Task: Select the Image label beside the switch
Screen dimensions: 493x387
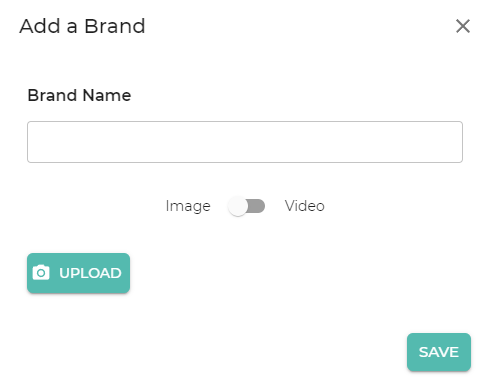Action: (x=188, y=206)
